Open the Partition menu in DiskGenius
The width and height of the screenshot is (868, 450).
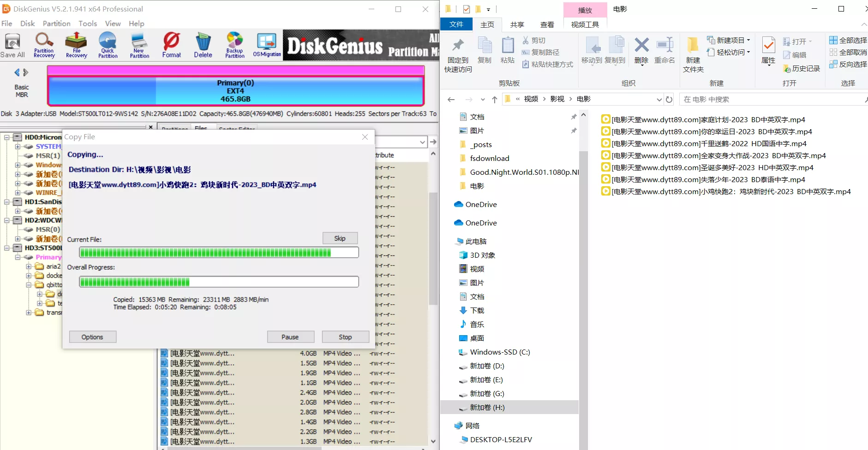57,24
